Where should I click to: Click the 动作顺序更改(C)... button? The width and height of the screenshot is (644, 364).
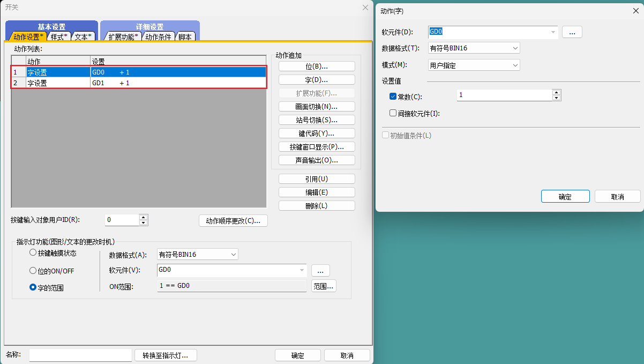pos(233,221)
